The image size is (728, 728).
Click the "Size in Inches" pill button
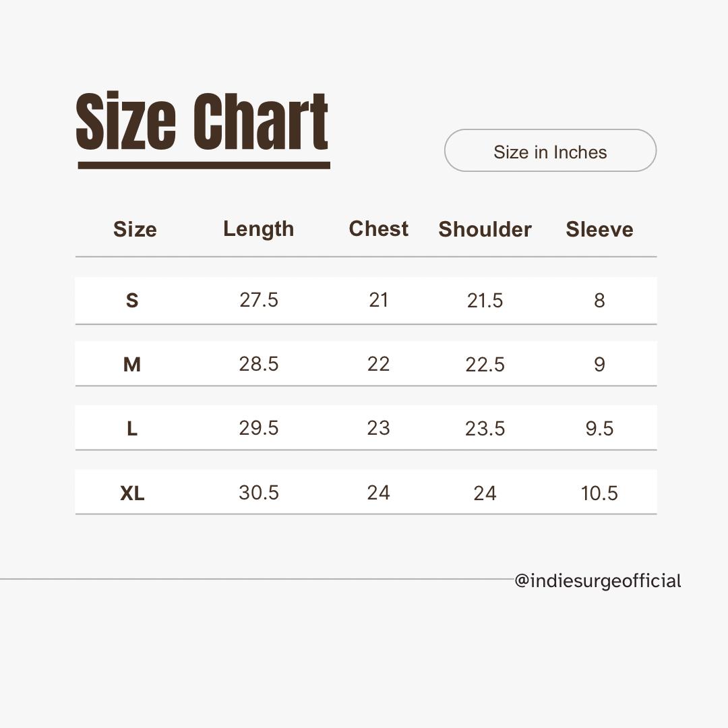tap(550, 151)
